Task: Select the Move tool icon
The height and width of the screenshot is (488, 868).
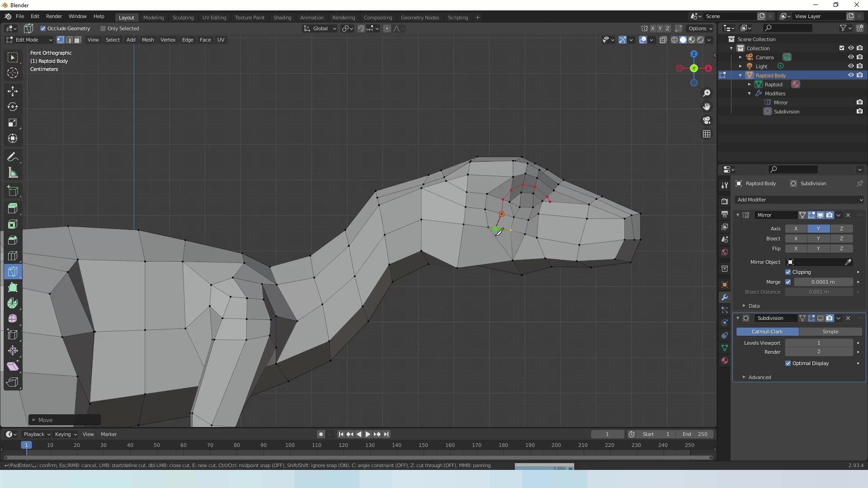Action: (x=13, y=91)
